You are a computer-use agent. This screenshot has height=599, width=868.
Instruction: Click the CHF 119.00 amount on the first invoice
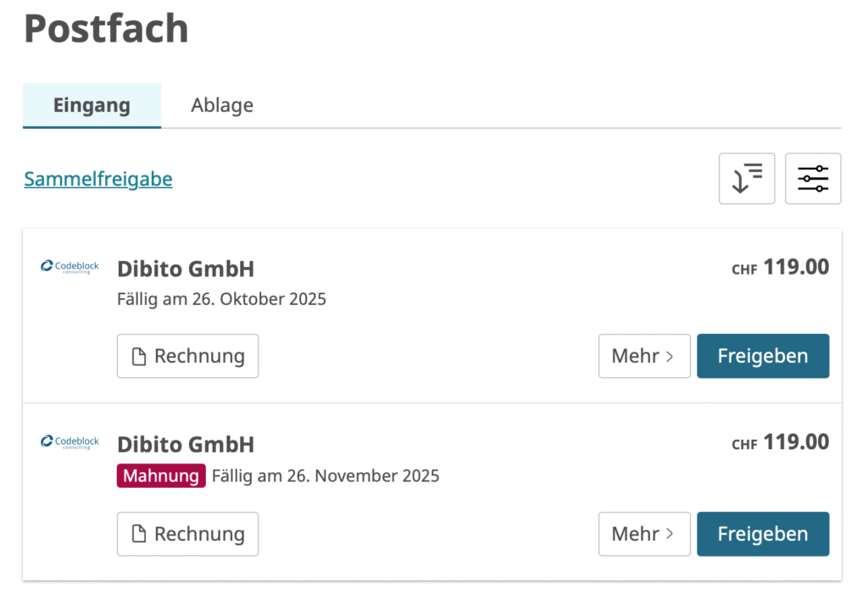(781, 268)
